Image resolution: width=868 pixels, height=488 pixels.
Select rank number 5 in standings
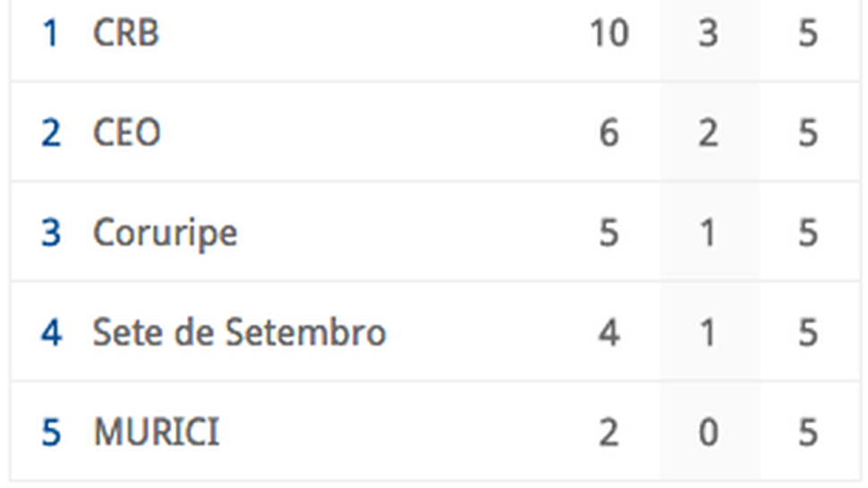tap(51, 432)
